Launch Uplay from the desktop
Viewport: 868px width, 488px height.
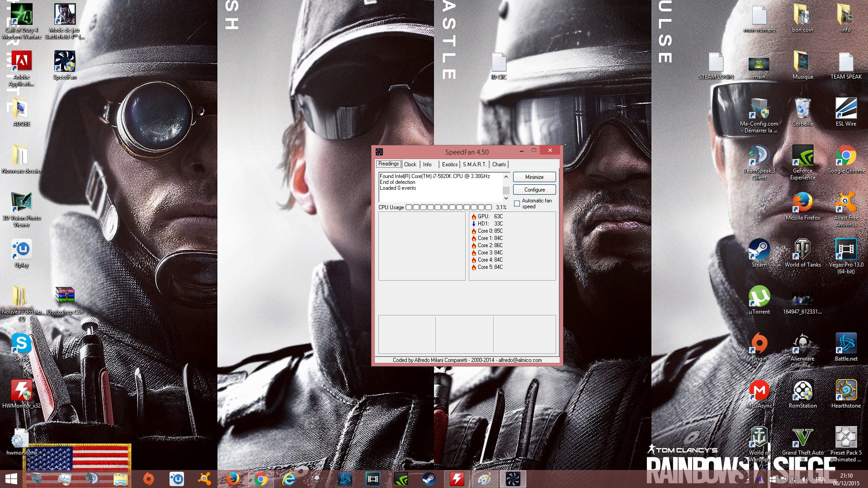point(21,250)
